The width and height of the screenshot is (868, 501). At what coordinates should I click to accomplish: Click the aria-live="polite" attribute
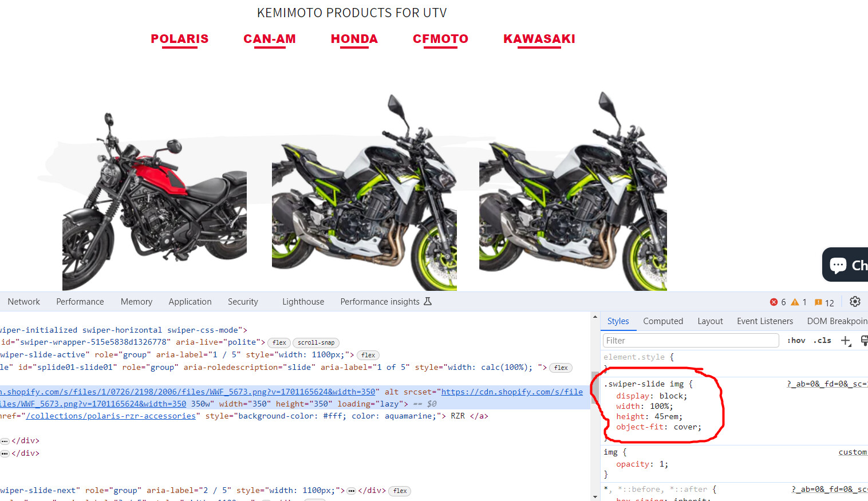click(x=220, y=342)
